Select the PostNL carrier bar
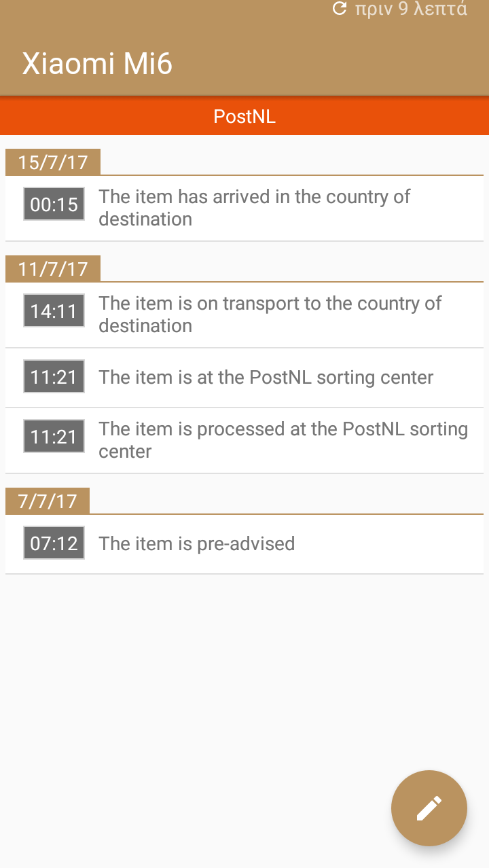Image resolution: width=489 pixels, height=868 pixels. (244, 117)
